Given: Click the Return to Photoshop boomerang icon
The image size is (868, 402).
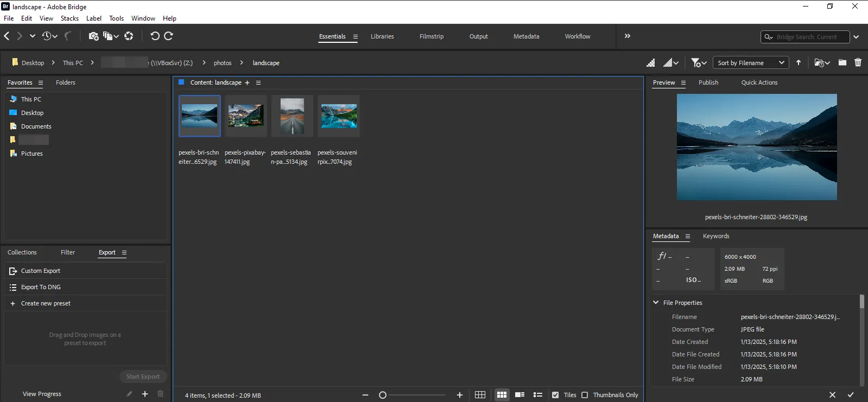Looking at the screenshot, I should [x=68, y=36].
